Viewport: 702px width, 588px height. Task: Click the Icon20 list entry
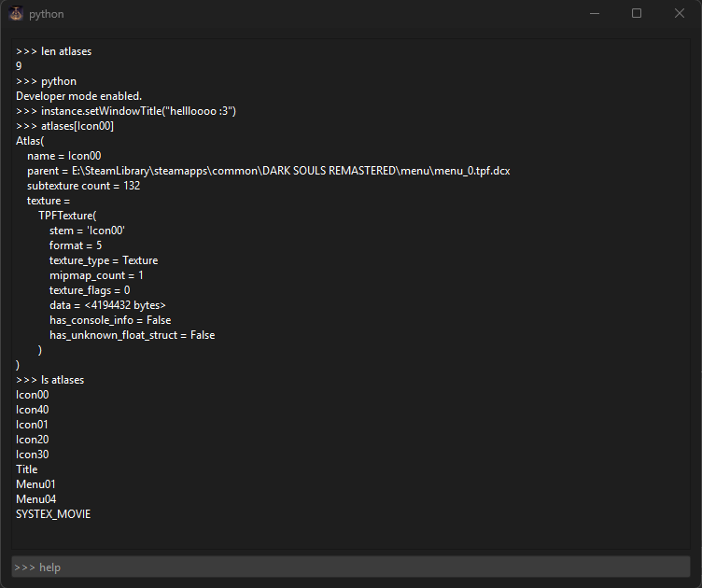(33, 440)
